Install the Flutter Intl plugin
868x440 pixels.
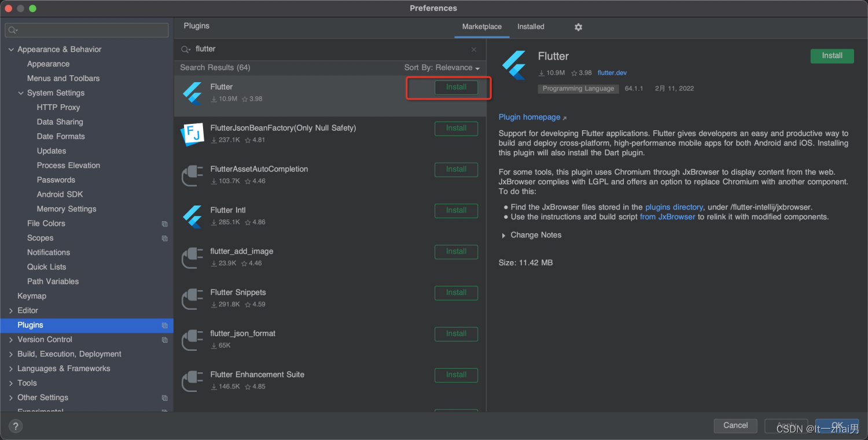456,211
